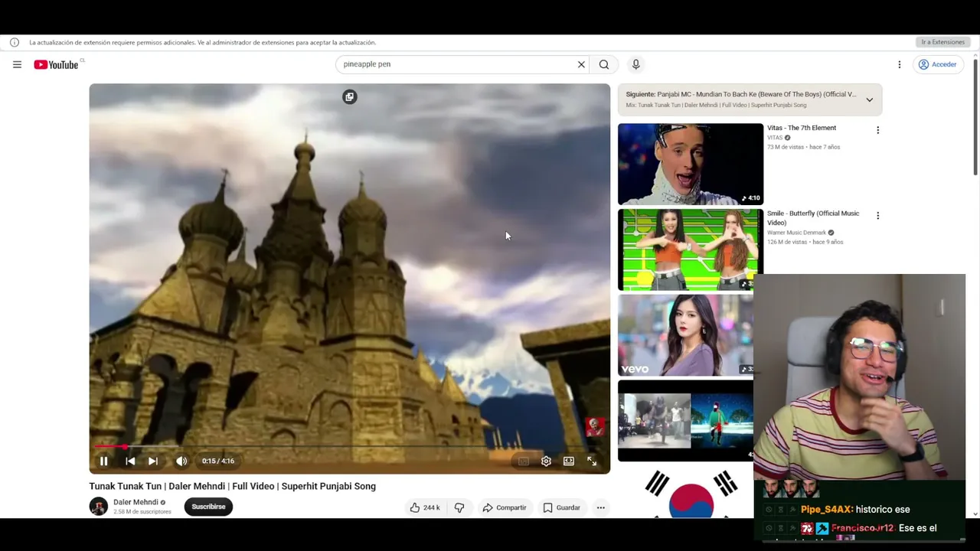
Task: Clear the 'pineapple pen' search text
Action: tap(581, 64)
